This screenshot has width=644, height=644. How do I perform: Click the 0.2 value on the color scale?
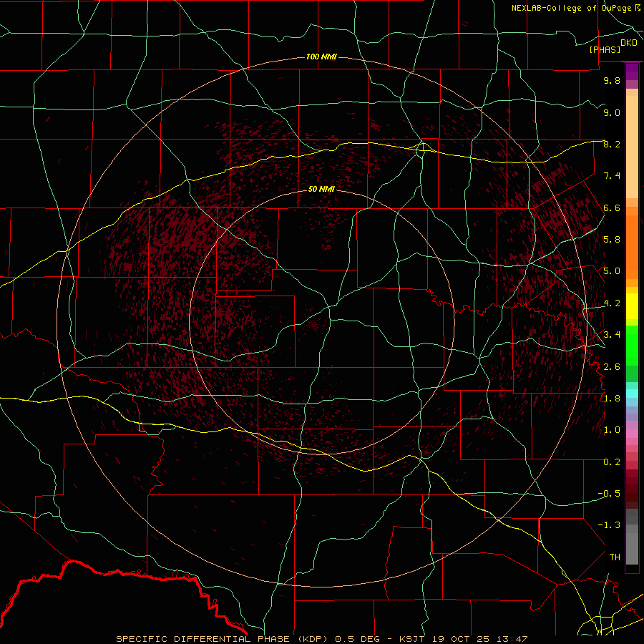coord(612,462)
